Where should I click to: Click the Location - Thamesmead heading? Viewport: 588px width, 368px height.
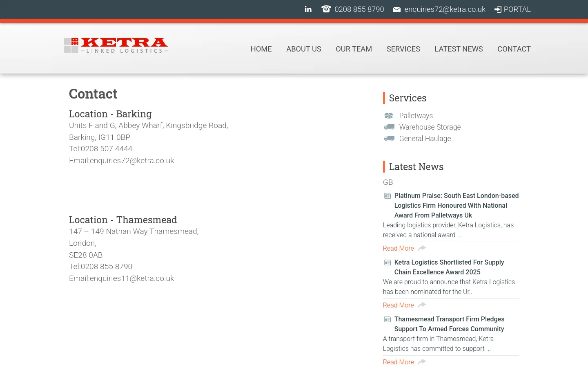(123, 220)
